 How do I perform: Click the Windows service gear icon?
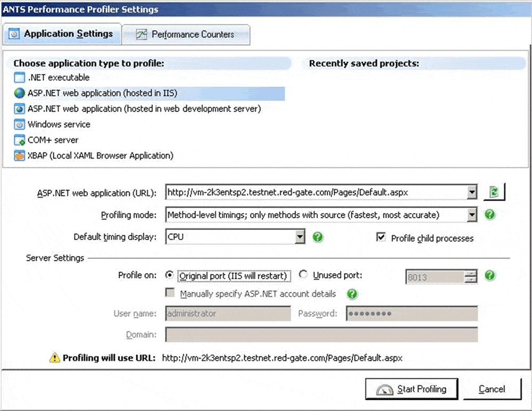pyautogui.click(x=19, y=125)
